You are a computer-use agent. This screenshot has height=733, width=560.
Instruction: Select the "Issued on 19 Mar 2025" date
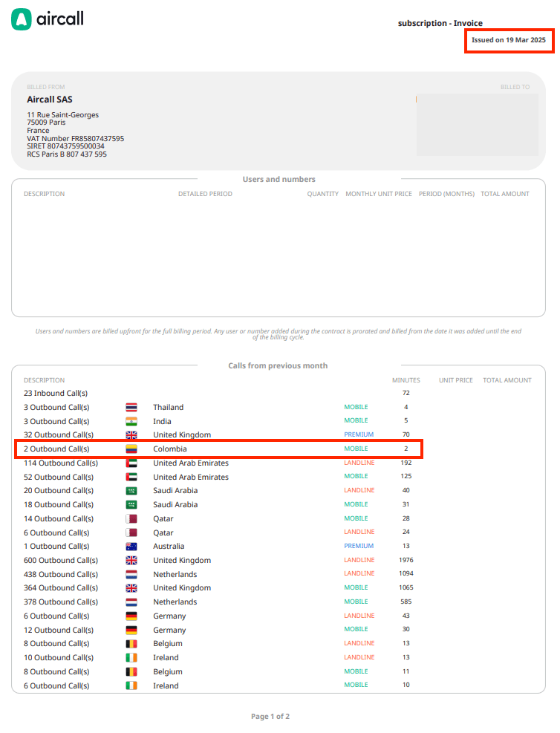click(x=509, y=40)
